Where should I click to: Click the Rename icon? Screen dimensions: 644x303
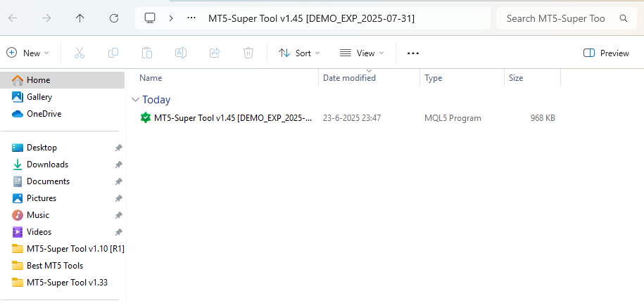(181, 53)
